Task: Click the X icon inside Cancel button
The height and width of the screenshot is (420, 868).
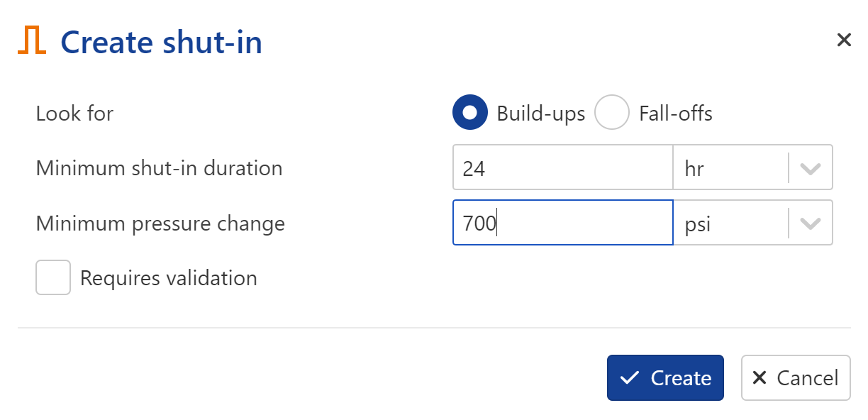Action: [759, 377]
